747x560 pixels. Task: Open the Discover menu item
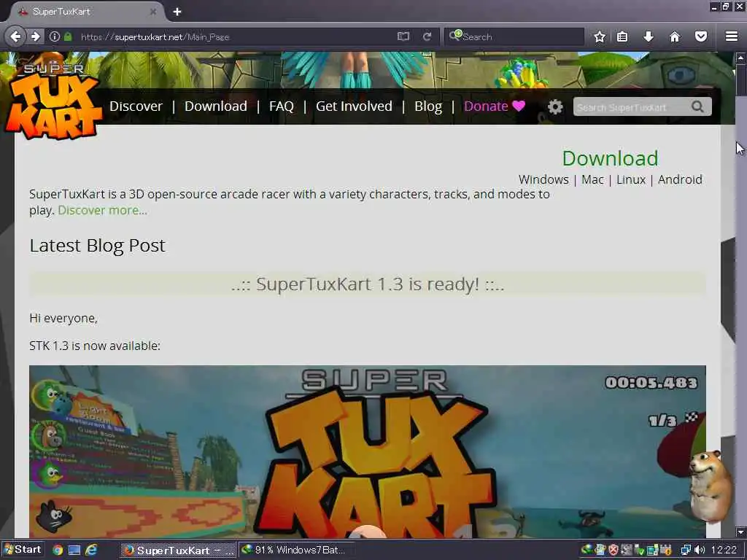pyautogui.click(x=136, y=106)
